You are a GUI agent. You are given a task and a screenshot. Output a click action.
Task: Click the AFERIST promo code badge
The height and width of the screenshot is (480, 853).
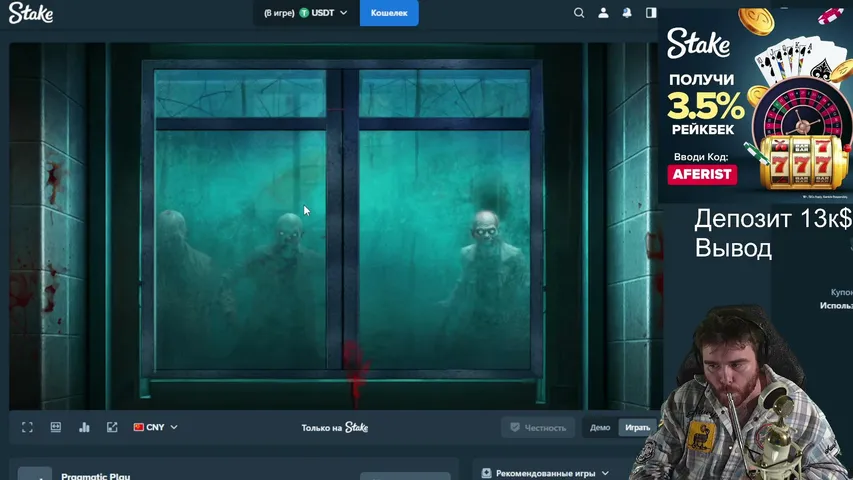coord(702,174)
